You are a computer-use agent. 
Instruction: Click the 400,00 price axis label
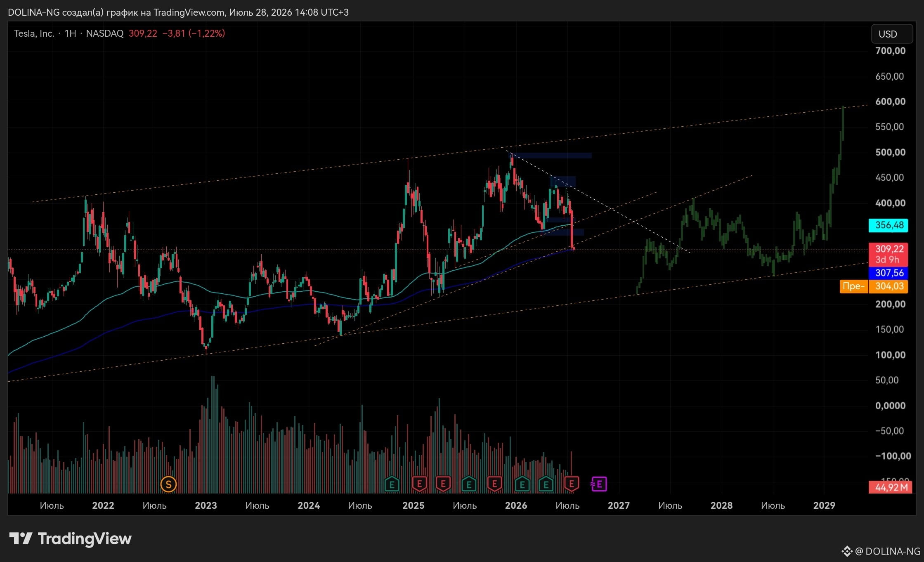pos(890,203)
